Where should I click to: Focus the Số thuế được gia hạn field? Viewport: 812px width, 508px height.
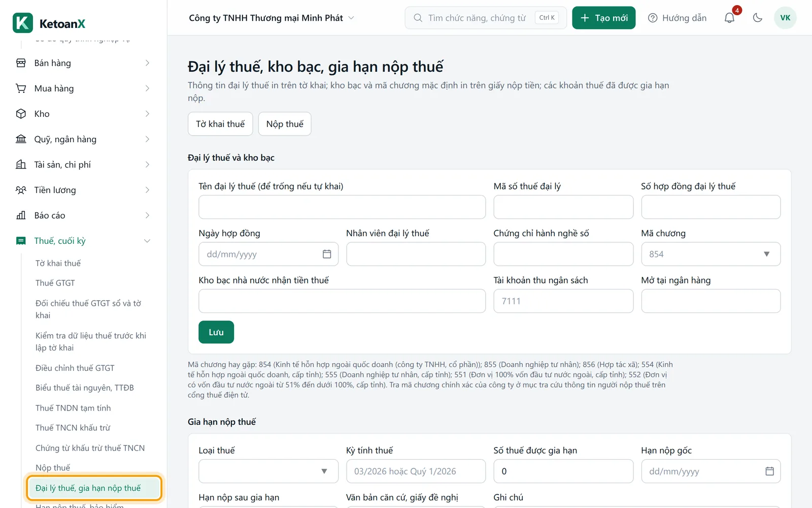coord(563,471)
